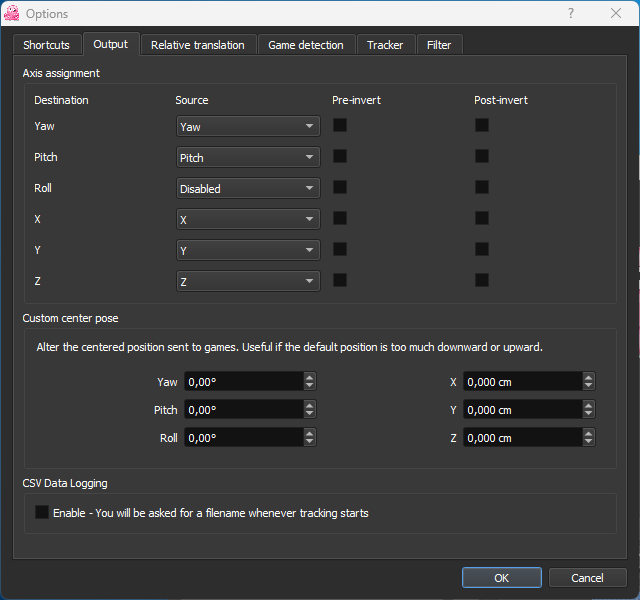This screenshot has height=600, width=640.
Task: Click the opentrack app icon in title bar
Action: (12, 13)
